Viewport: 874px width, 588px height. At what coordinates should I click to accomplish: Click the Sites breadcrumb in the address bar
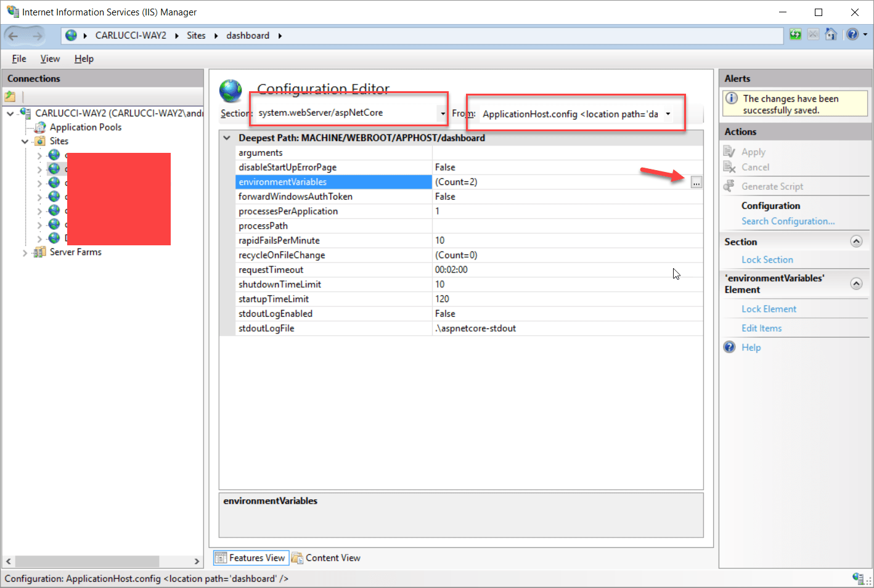point(196,36)
